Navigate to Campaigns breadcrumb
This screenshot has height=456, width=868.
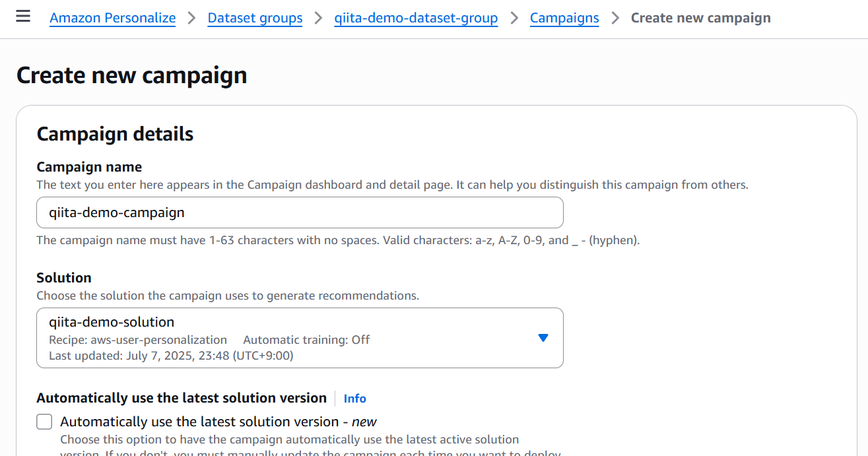point(564,18)
